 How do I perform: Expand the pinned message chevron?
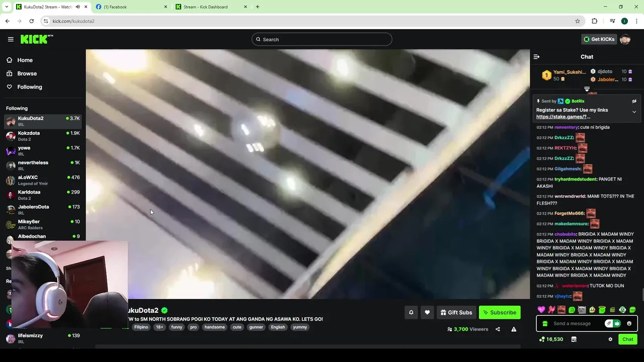(634, 112)
